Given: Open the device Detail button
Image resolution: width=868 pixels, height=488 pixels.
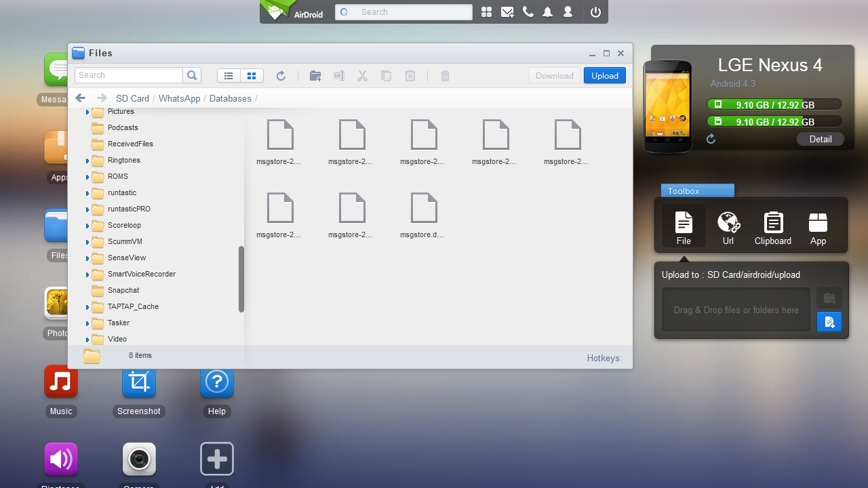Looking at the screenshot, I should 820,139.
